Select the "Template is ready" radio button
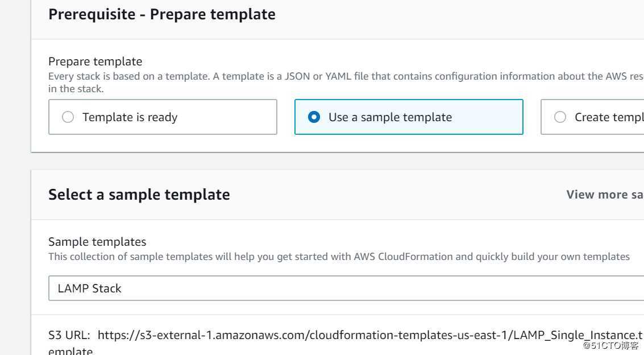The width and height of the screenshot is (644, 355). pos(68,117)
